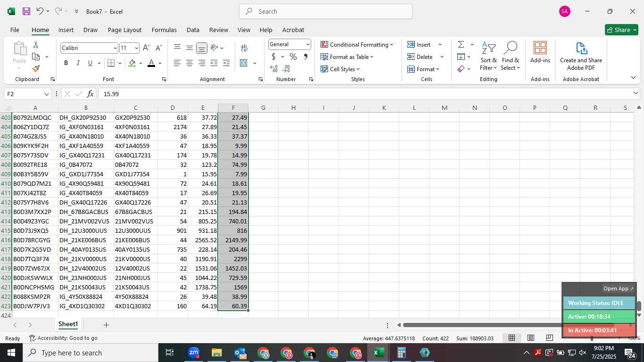Insert AutoSum with the sigma icon
The height and width of the screenshot is (362, 644).
(461, 44)
